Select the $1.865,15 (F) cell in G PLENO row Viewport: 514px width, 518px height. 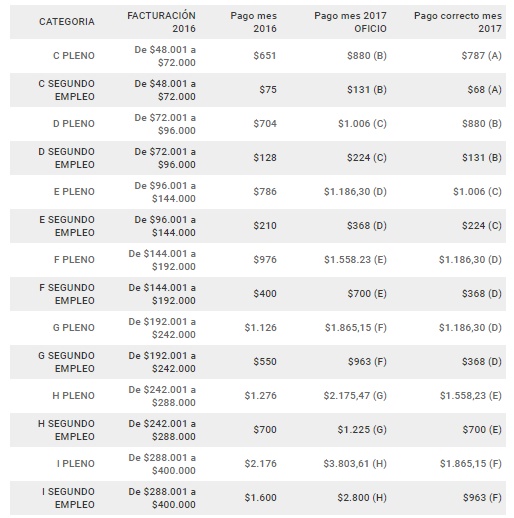(356, 328)
